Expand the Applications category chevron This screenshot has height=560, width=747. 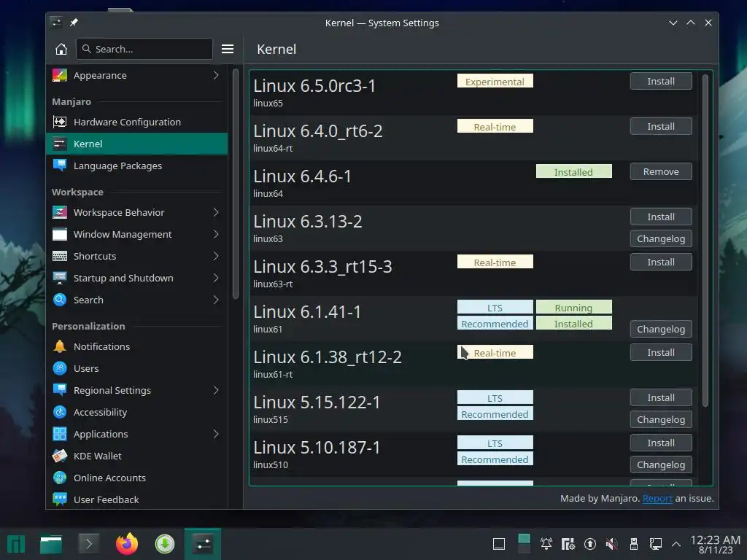[x=216, y=435]
